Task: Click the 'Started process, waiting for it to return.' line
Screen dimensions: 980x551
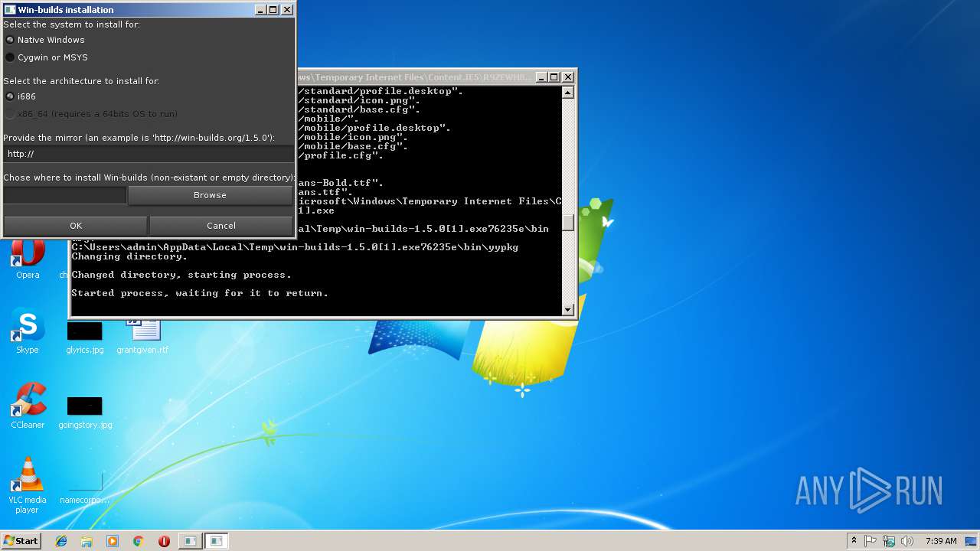Action: point(199,293)
